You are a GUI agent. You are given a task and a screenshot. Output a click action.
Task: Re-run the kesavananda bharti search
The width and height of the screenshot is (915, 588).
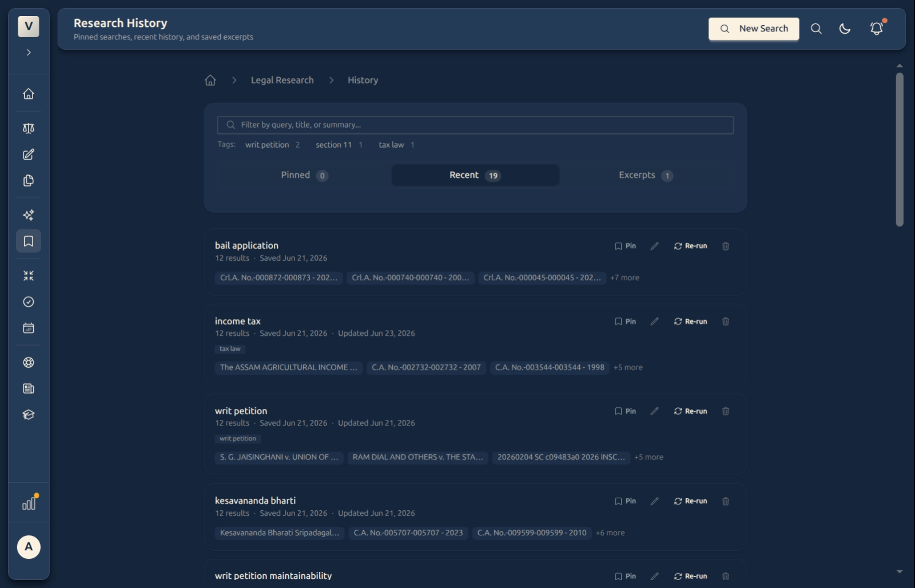click(690, 501)
